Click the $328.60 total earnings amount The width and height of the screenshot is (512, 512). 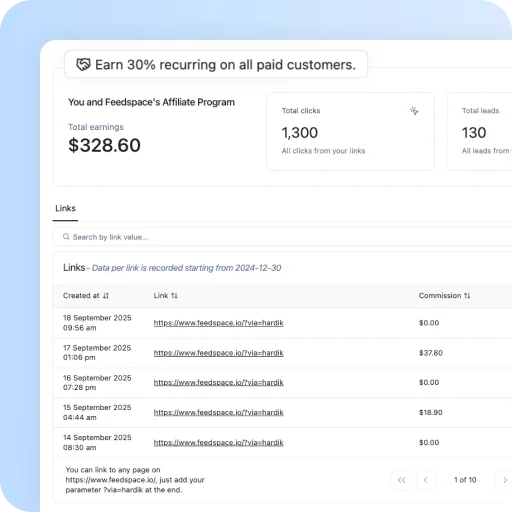[x=104, y=145]
